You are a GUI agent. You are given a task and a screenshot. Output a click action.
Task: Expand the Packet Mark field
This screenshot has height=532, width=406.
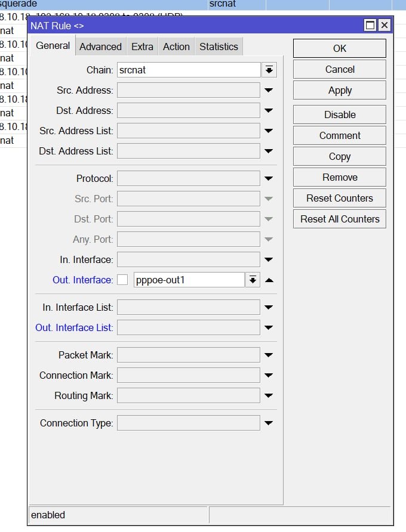pyautogui.click(x=269, y=355)
